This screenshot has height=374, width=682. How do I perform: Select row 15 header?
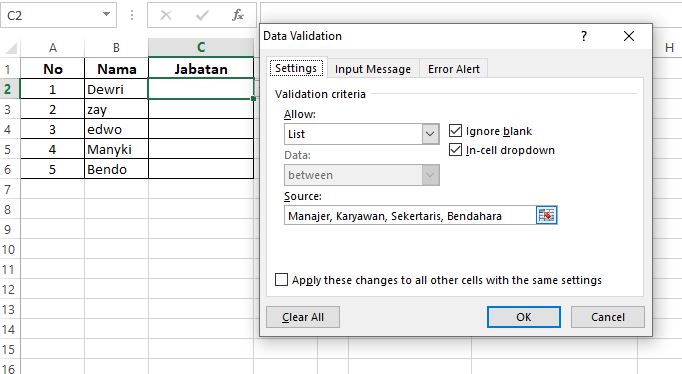10,349
